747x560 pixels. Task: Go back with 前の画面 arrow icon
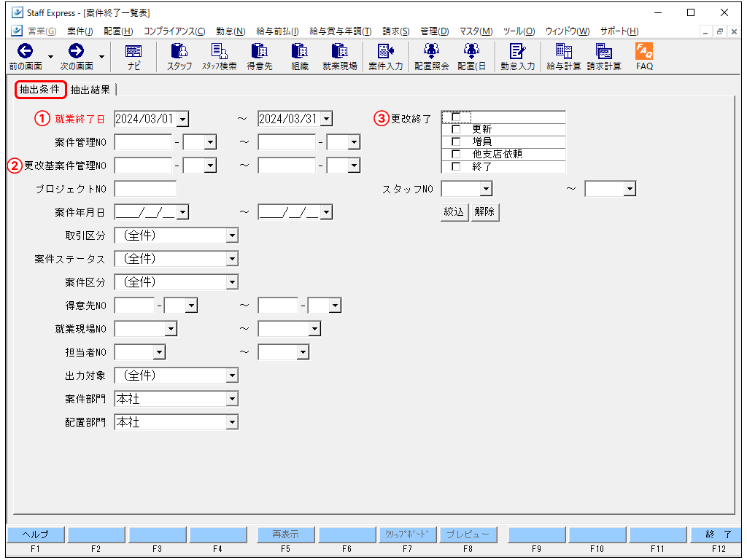click(x=25, y=50)
